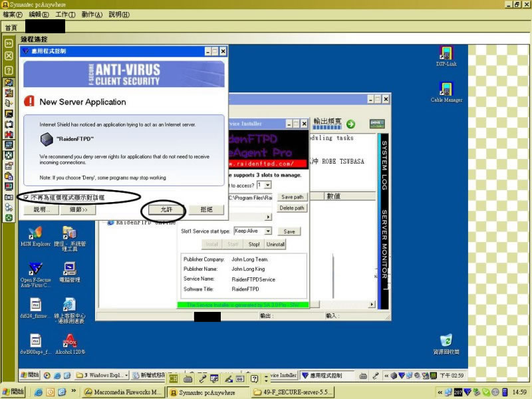The height and width of the screenshot is (399, 532).
Task: Open help via the sidebar question-mark icon
Action: tap(9, 70)
